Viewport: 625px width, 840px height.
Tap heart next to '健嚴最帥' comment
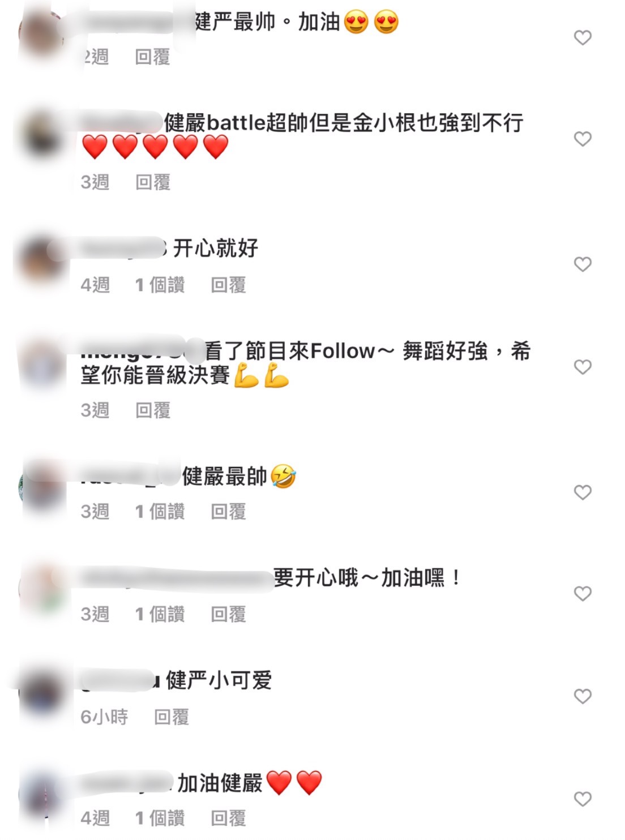click(x=583, y=492)
